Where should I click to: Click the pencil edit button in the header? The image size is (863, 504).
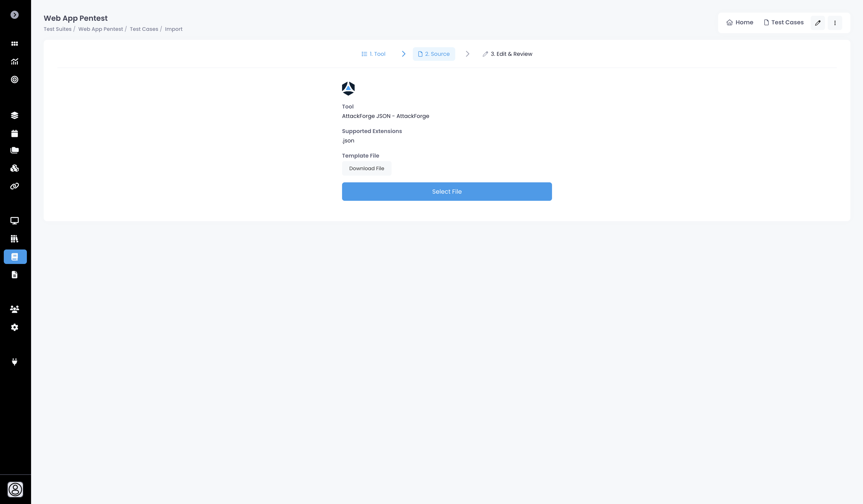tap(818, 23)
